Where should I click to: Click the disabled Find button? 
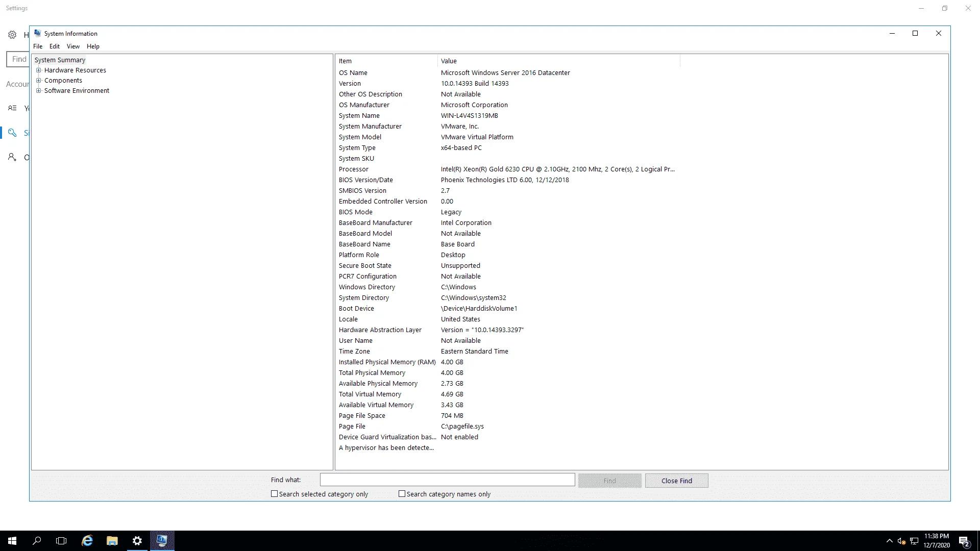click(609, 481)
